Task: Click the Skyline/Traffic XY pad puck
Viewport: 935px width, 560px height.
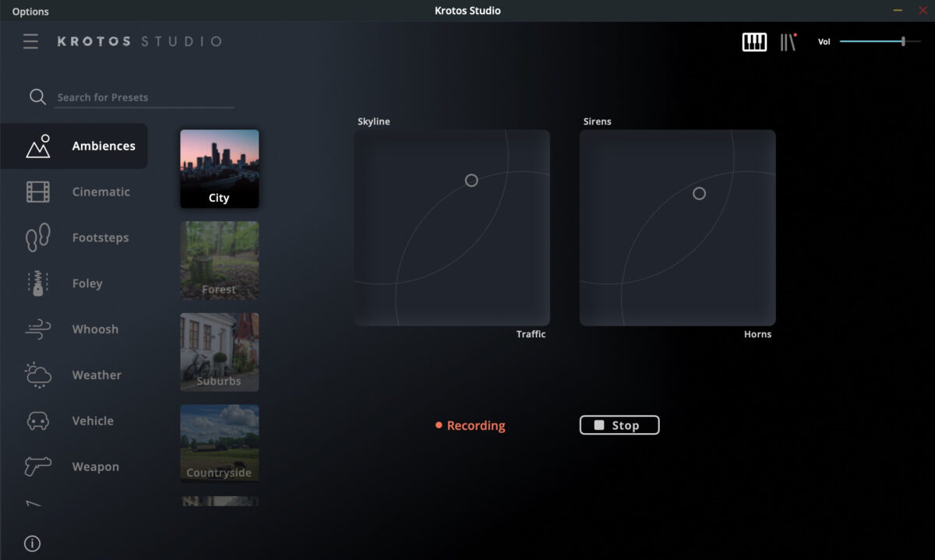Action: [x=471, y=181]
